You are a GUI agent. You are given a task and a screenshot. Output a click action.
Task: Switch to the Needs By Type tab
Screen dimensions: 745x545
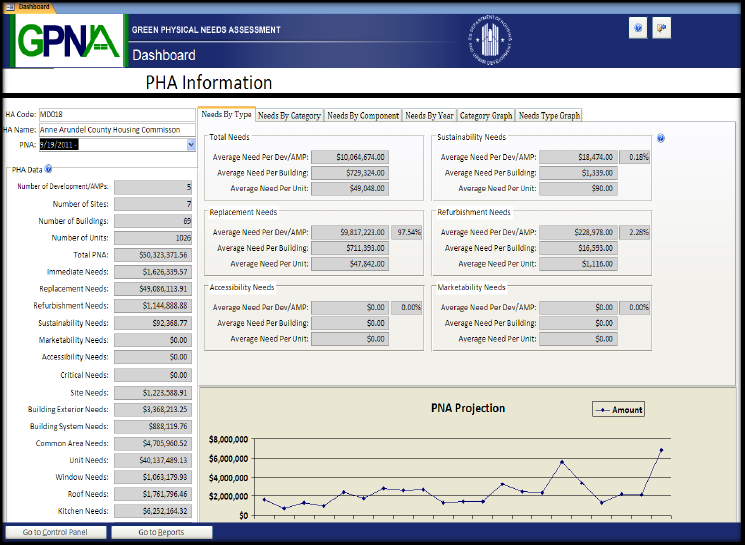coord(226,115)
